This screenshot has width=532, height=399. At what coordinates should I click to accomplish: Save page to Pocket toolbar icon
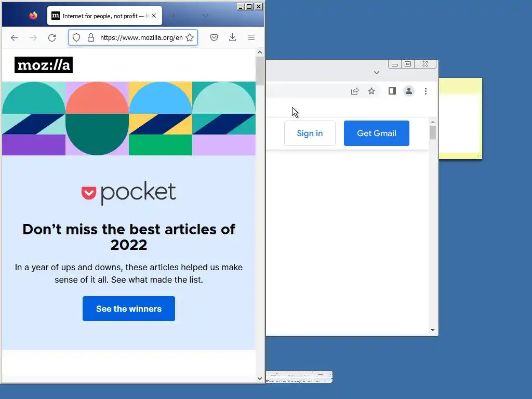tap(214, 37)
